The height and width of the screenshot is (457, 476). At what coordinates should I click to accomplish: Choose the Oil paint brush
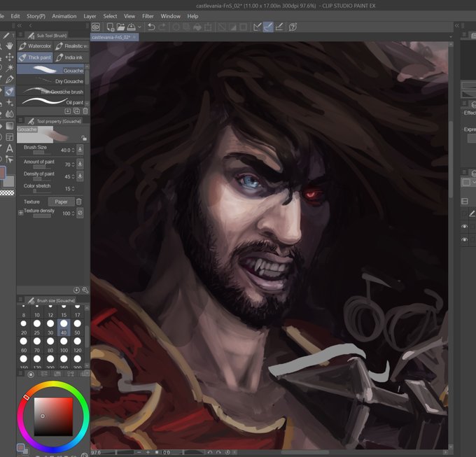(x=50, y=102)
